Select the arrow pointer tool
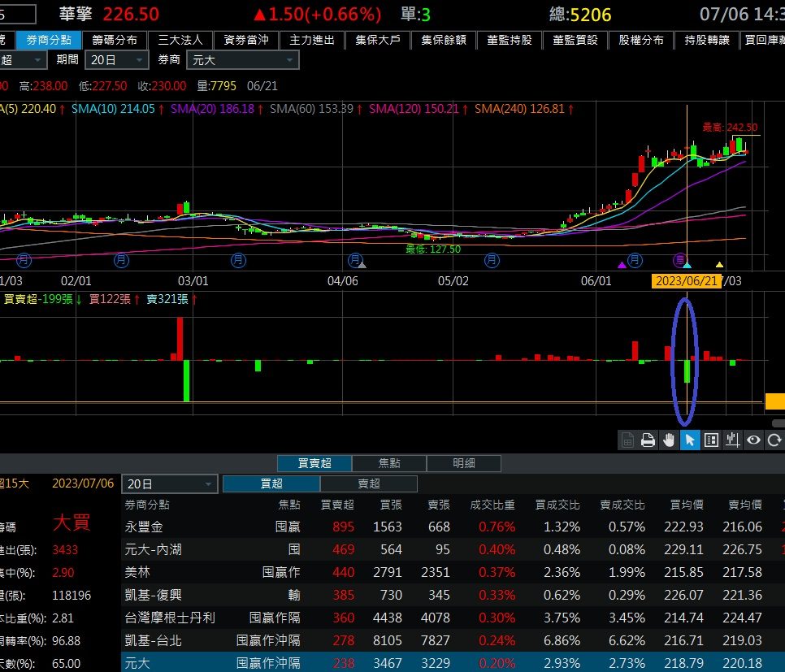 click(690, 440)
